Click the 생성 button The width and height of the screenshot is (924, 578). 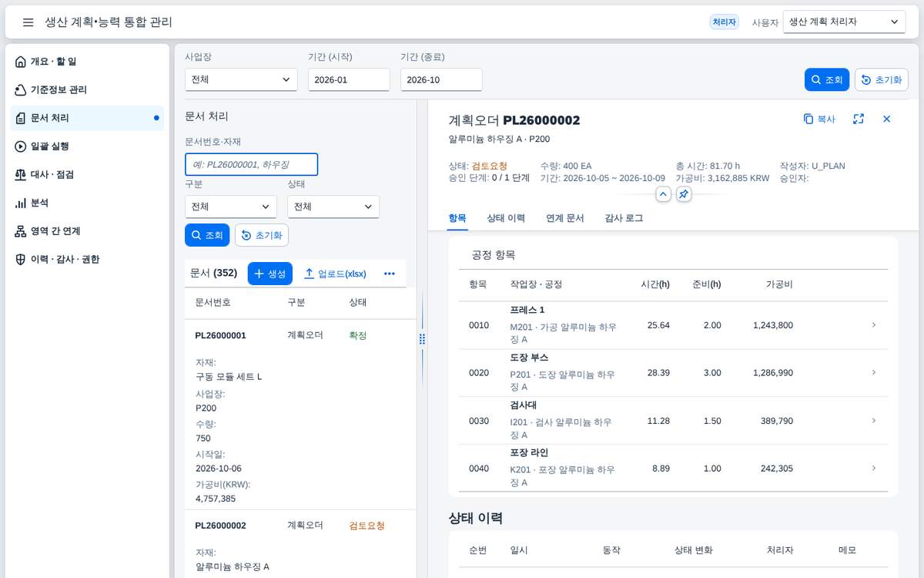(x=270, y=274)
